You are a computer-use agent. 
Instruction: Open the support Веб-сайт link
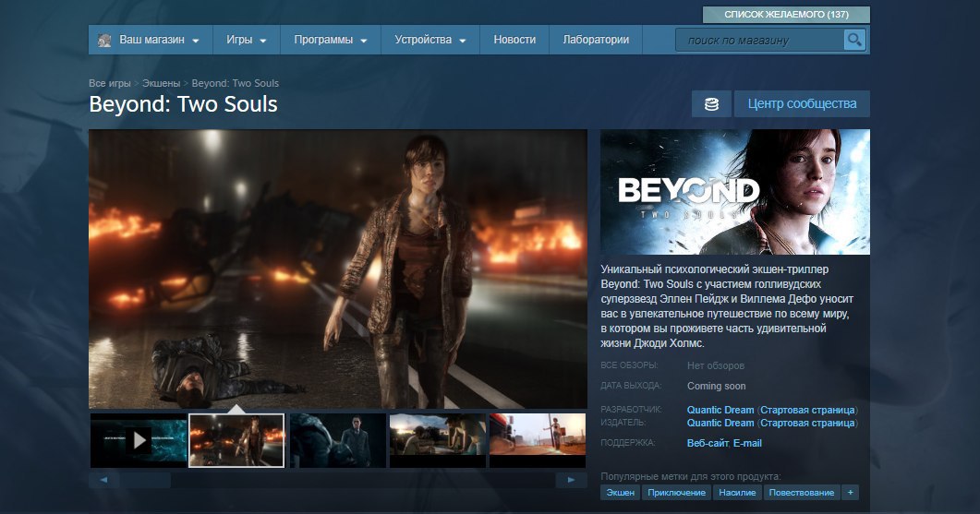708,443
